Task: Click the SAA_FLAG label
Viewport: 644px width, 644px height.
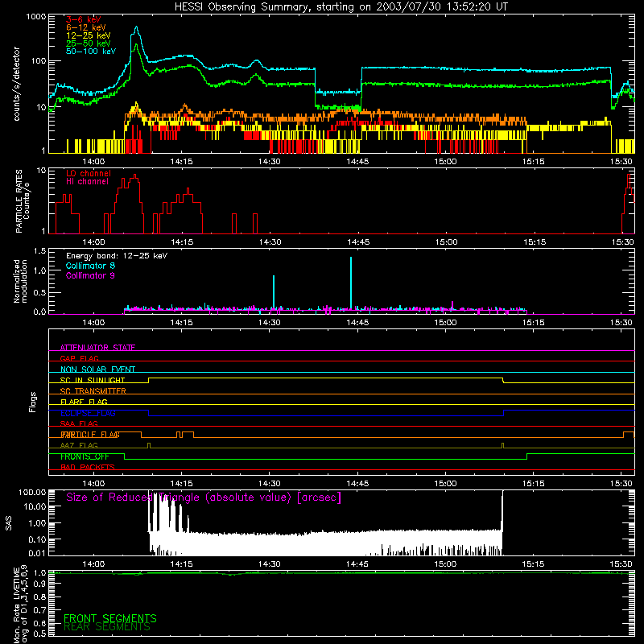Action: coord(79,423)
